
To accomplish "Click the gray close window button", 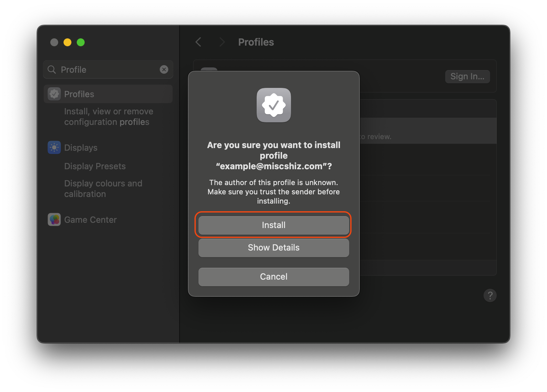I will point(54,42).
